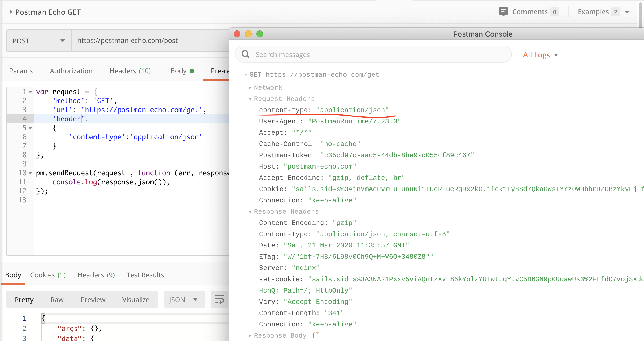Open the Cookies (1) response tab
The width and height of the screenshot is (644, 341).
(x=48, y=275)
